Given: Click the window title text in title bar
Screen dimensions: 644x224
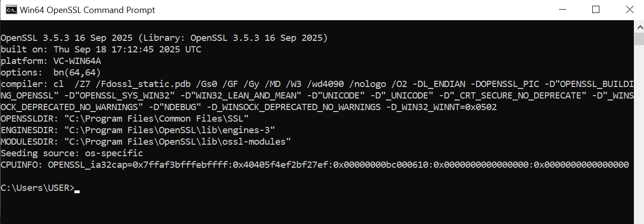Looking at the screenshot, I should click(87, 10).
